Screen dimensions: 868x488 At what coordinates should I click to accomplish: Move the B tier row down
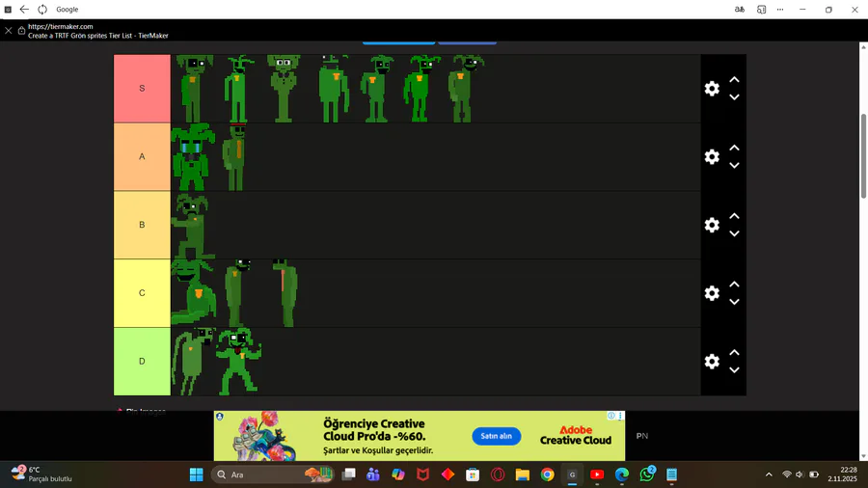pyautogui.click(x=734, y=233)
